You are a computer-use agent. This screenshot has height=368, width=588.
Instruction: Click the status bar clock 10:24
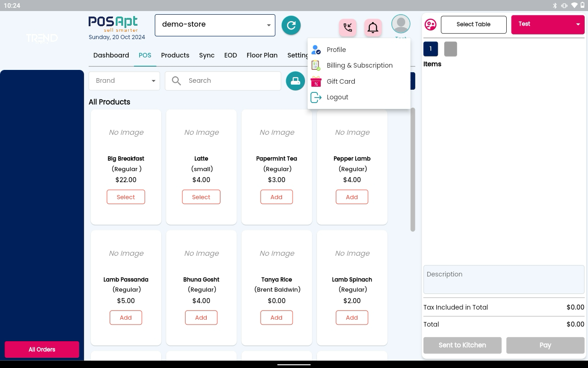[x=12, y=6]
